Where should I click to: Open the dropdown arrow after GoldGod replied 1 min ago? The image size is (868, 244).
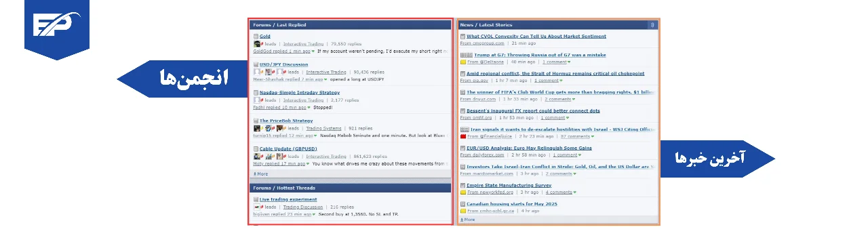point(313,52)
